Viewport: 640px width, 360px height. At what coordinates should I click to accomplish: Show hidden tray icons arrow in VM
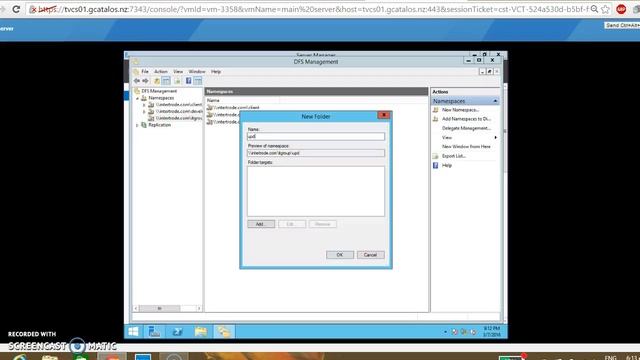point(445,332)
